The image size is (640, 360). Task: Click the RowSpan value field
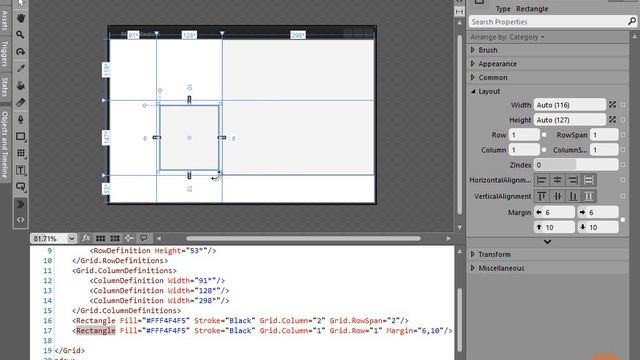click(x=604, y=135)
